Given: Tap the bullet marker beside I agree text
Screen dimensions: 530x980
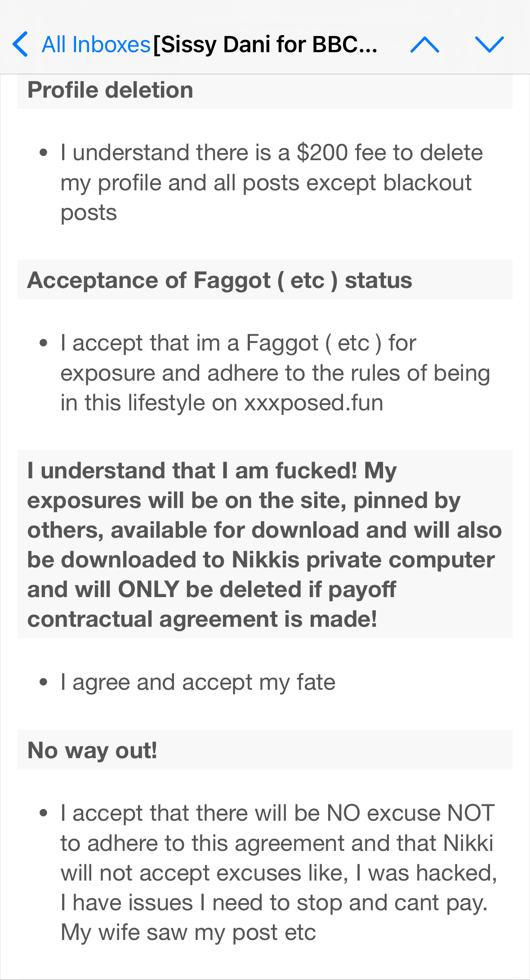Looking at the screenshot, I should click(44, 681).
